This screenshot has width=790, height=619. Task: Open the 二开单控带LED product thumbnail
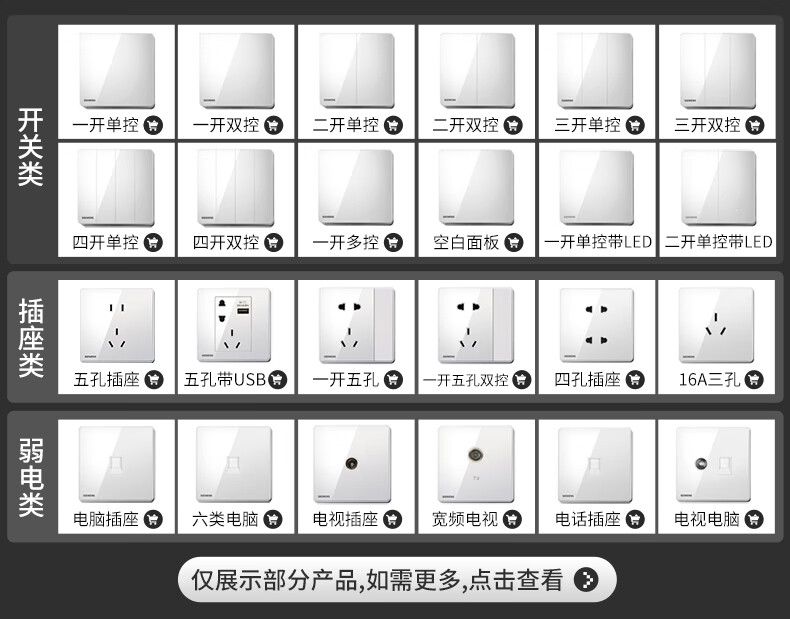tap(718, 187)
